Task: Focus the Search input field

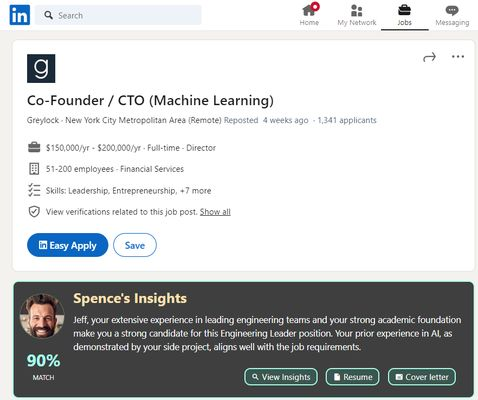Action: coord(118,15)
